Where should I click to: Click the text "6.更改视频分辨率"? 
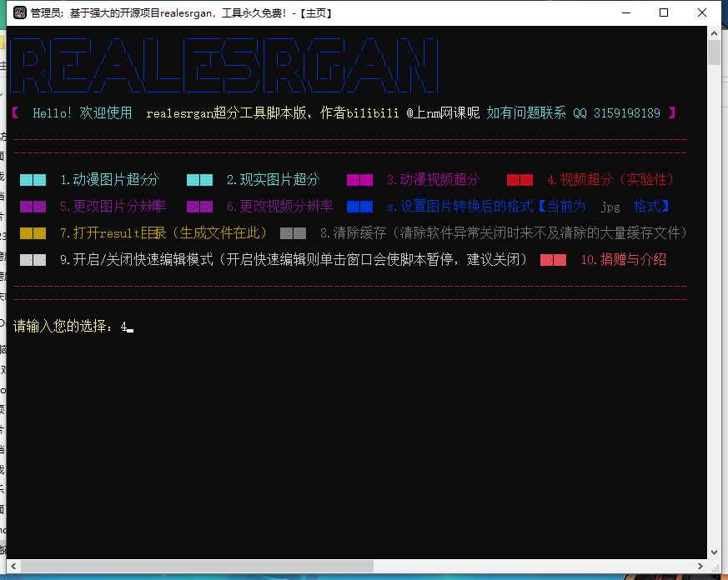[279, 206]
